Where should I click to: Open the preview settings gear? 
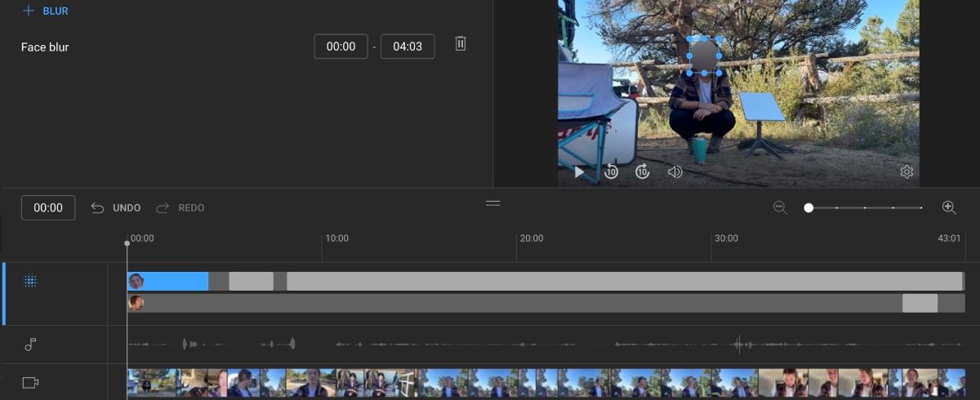tap(906, 172)
